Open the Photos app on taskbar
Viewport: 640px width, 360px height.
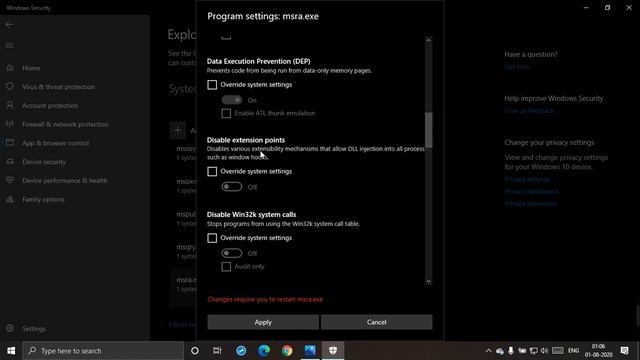click(310, 351)
